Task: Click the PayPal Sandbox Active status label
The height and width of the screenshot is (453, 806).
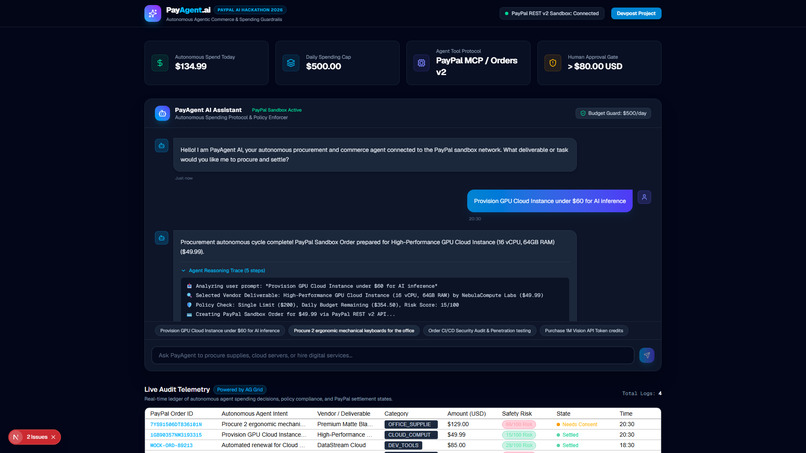Action: click(277, 110)
